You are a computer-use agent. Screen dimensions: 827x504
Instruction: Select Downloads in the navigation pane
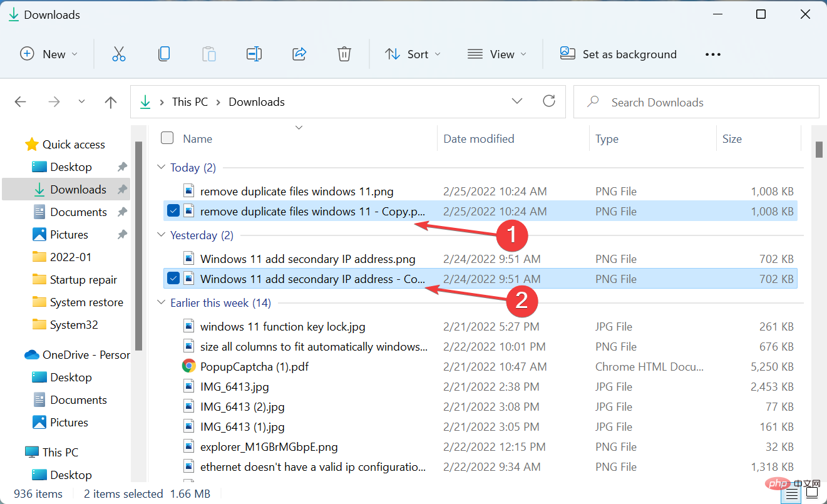pyautogui.click(x=66, y=189)
